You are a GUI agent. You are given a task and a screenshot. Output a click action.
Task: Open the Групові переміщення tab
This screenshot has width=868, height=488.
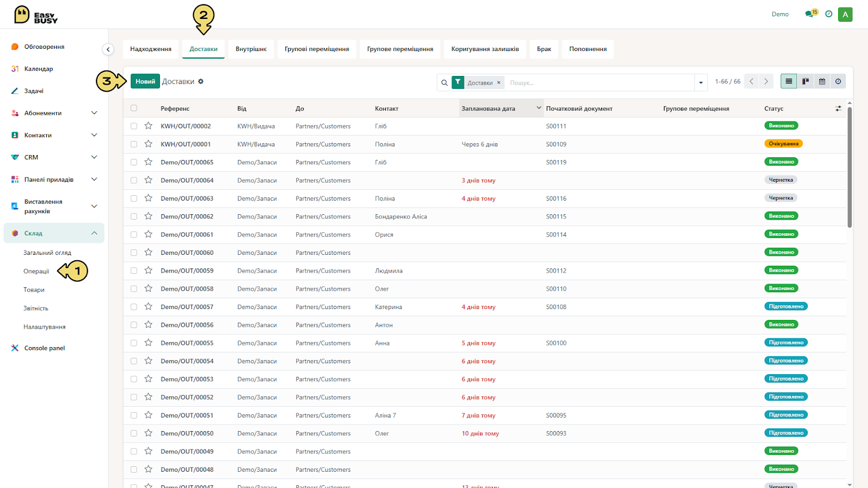coord(317,49)
